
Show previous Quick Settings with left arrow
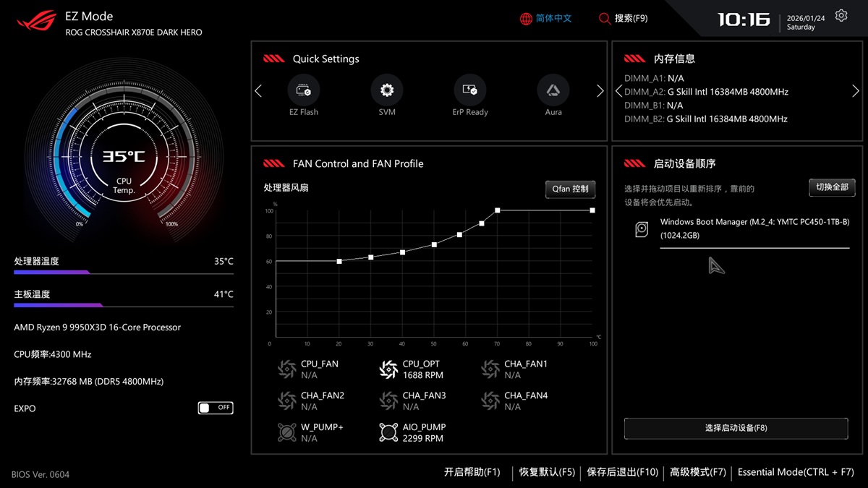point(258,91)
